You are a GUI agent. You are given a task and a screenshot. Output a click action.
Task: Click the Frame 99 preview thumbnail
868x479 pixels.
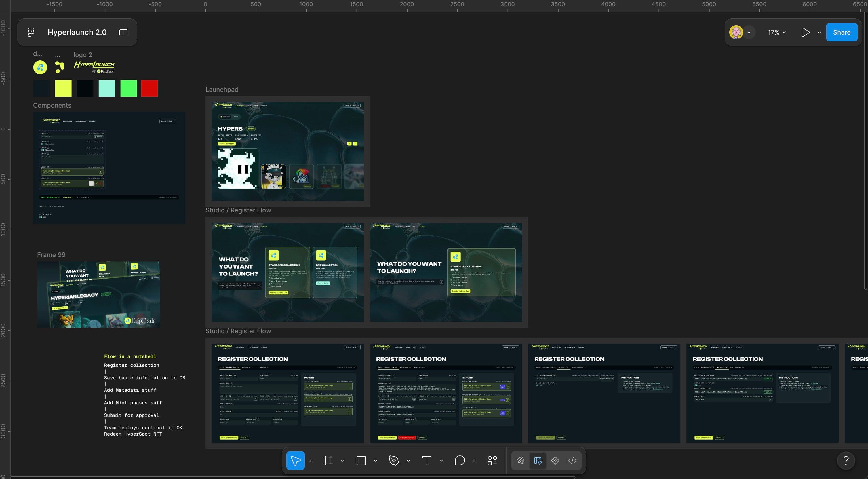pos(98,294)
